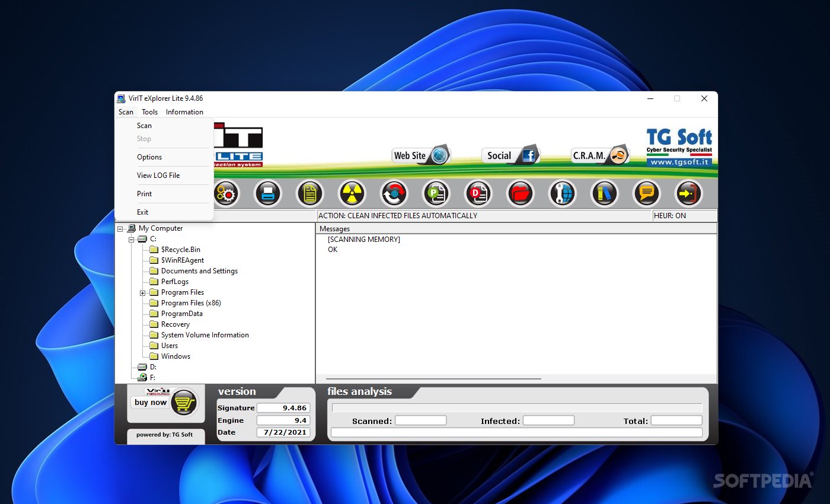
Task: Open the www.tgsoft.it link
Action: point(679,162)
